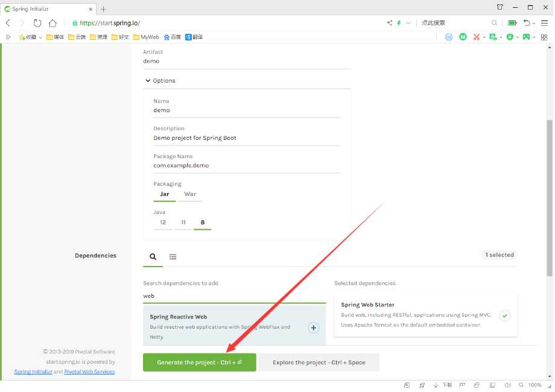Close the Spring Initializr tab
This screenshot has height=392, width=555.
tap(90, 9)
